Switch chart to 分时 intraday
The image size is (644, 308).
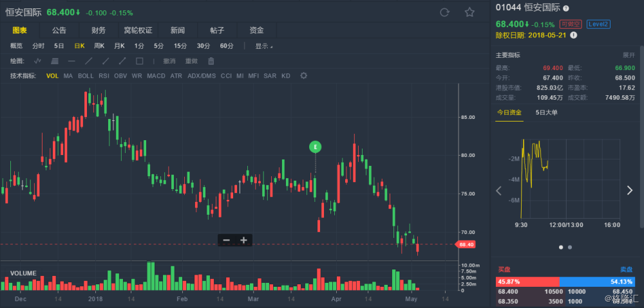click(x=38, y=46)
